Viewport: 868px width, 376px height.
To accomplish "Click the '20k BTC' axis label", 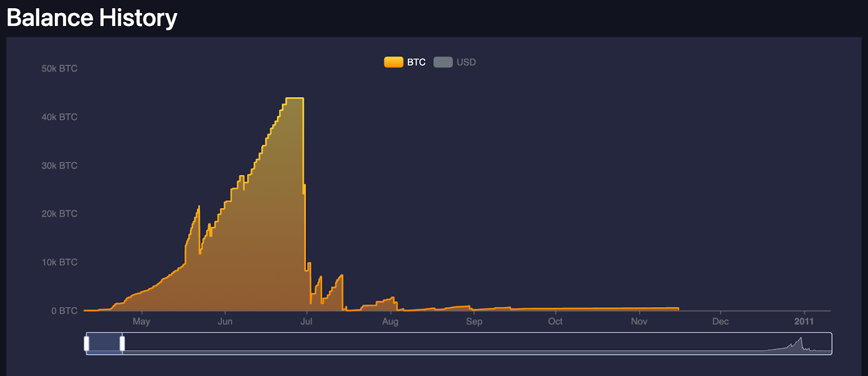I will (x=59, y=214).
